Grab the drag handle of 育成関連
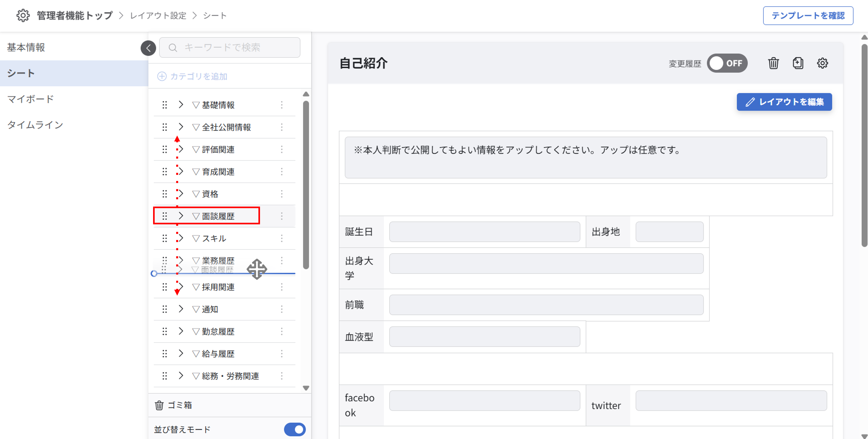This screenshot has width=868, height=439. (x=165, y=171)
